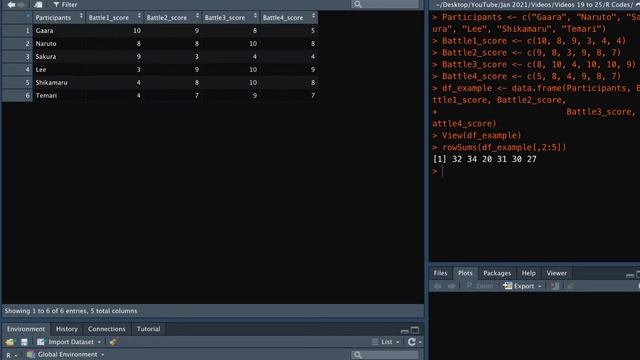Click the load workspace folder icon
This screenshot has height=360, width=640.
10,342
